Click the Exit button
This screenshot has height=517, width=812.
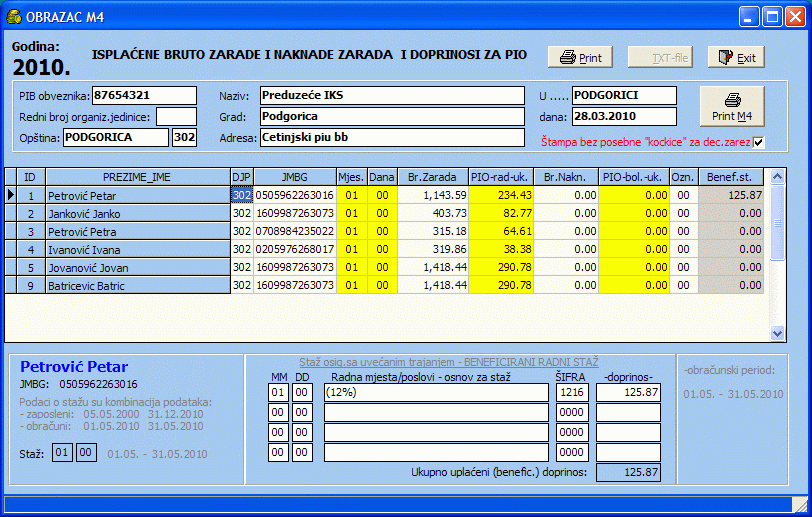(x=736, y=58)
